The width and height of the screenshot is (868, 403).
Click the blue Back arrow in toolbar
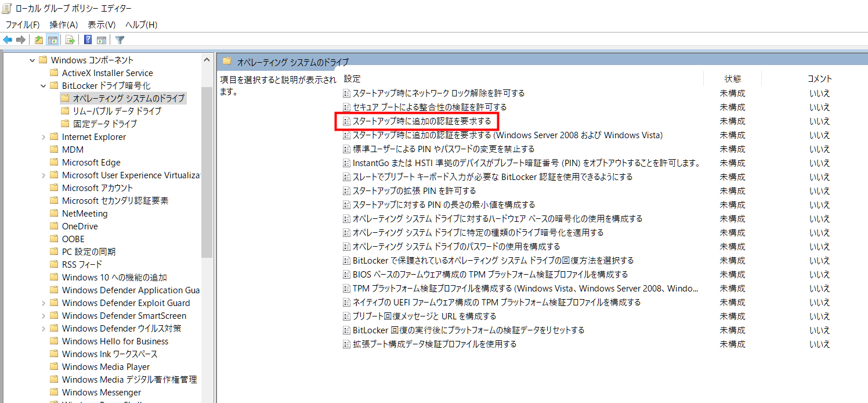coord(8,40)
